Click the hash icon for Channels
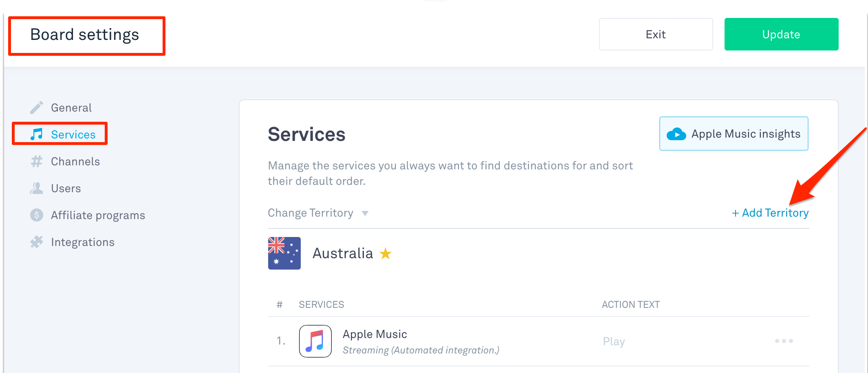Screen dimensions: 868x373 pyautogui.click(x=37, y=161)
